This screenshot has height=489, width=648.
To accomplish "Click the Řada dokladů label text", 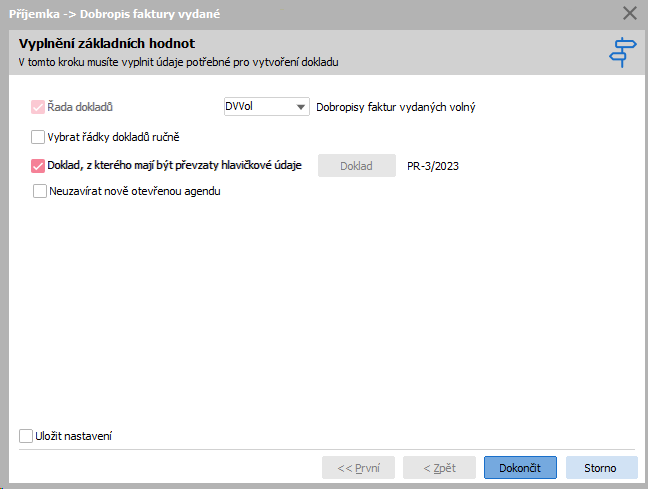I will (x=80, y=107).
